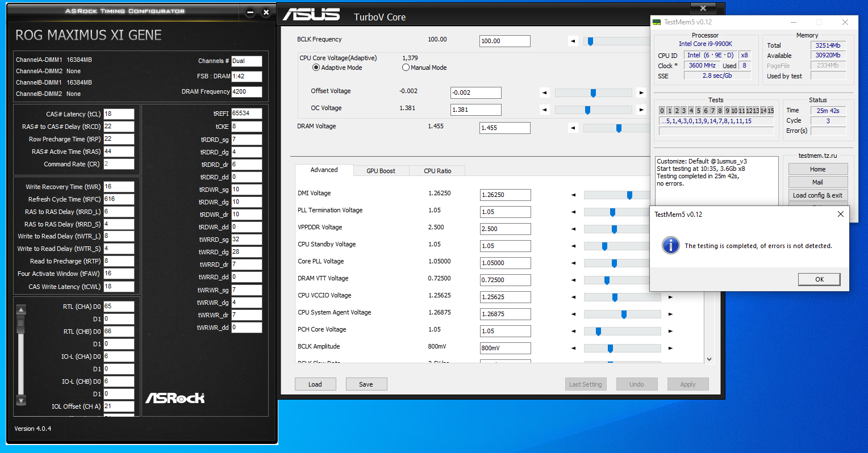This screenshot has height=453, width=868.
Task: Click the PCH Core Voltage increase arrow
Action: (670, 332)
